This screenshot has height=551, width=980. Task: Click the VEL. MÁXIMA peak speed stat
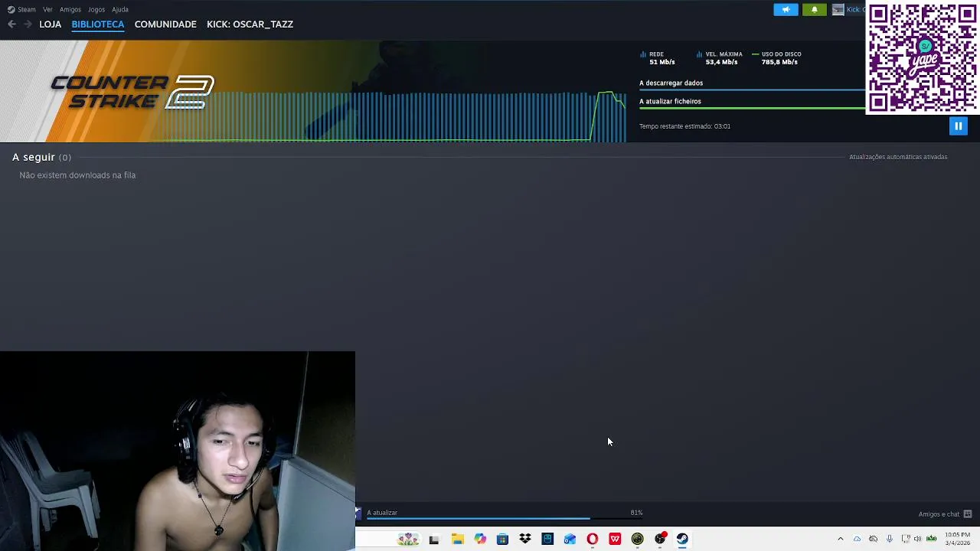(720, 58)
